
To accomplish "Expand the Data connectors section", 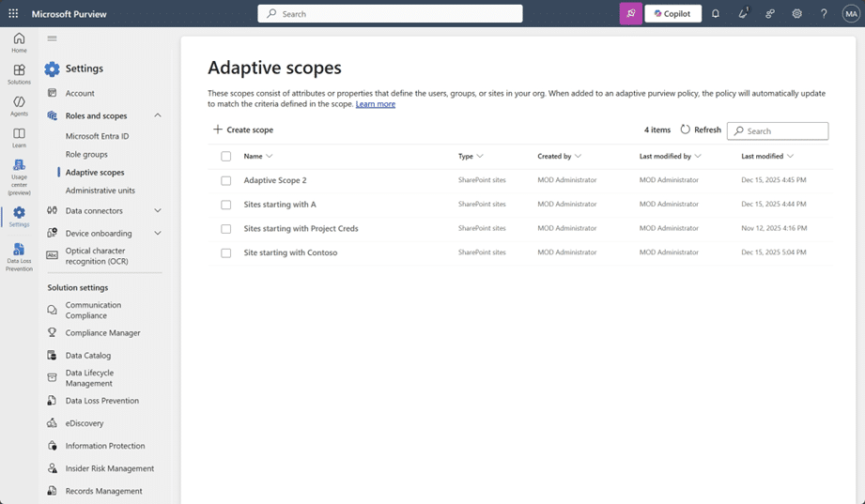I will coord(157,211).
